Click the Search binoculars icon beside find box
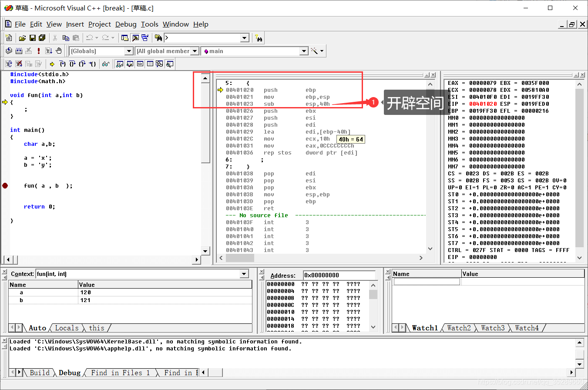This screenshot has width=588, height=390. [259, 38]
